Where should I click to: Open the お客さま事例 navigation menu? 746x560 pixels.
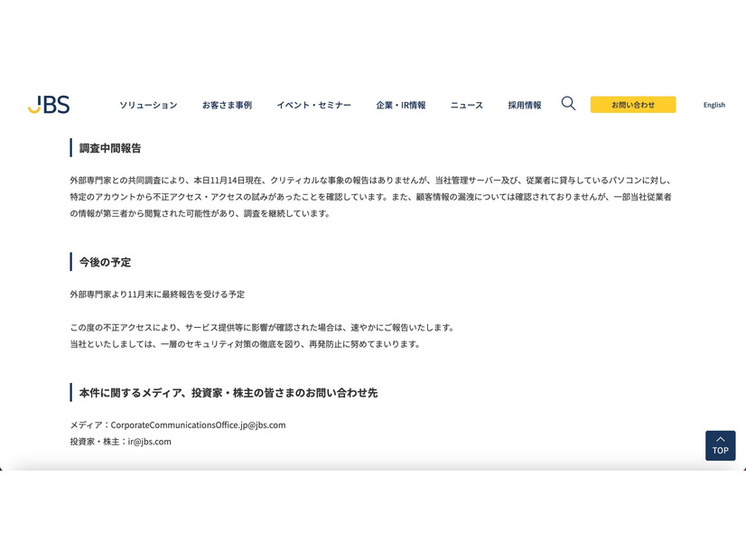(x=228, y=105)
